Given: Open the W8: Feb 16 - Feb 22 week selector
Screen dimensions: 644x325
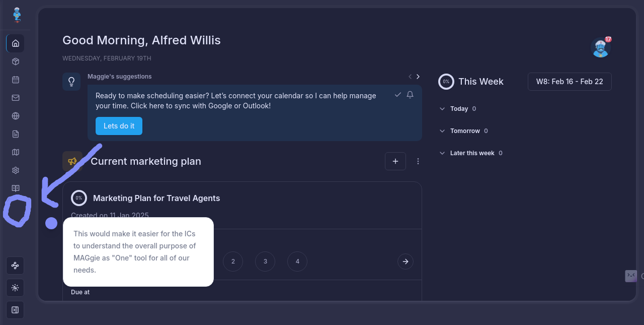Looking at the screenshot, I should point(570,82).
